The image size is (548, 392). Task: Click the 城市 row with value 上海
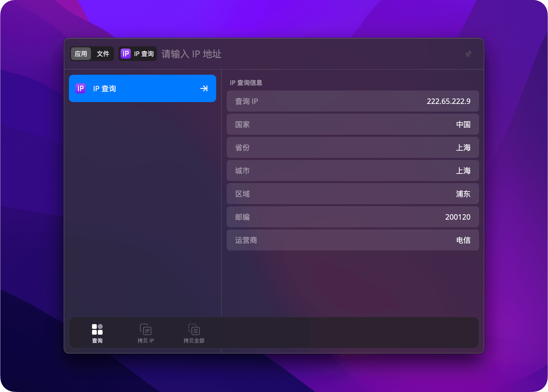pyautogui.click(x=353, y=171)
